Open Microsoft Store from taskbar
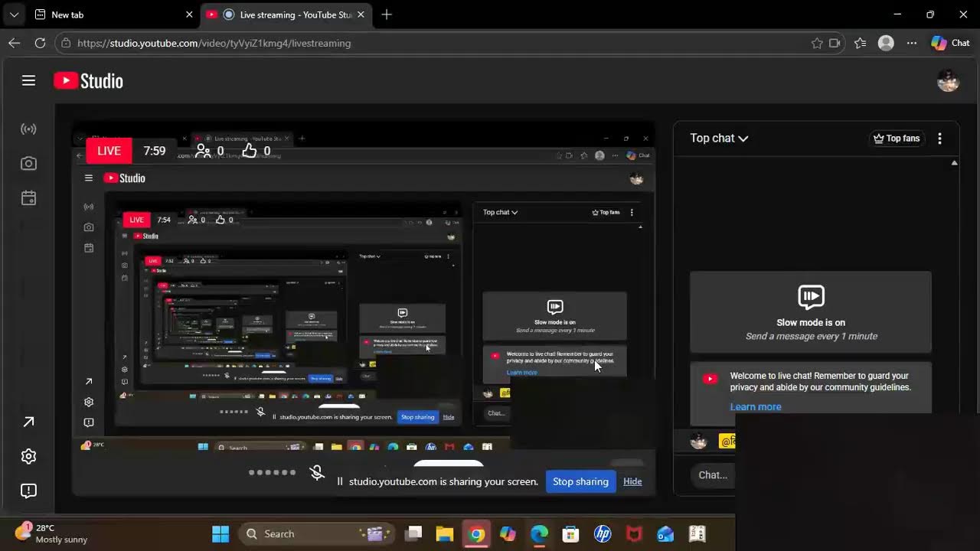 [570, 533]
